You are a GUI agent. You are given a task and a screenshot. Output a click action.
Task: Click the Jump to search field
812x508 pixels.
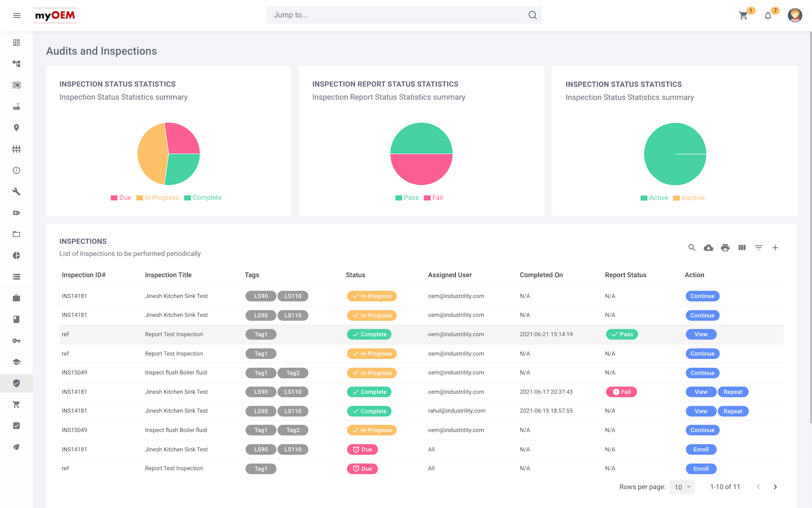(x=404, y=15)
